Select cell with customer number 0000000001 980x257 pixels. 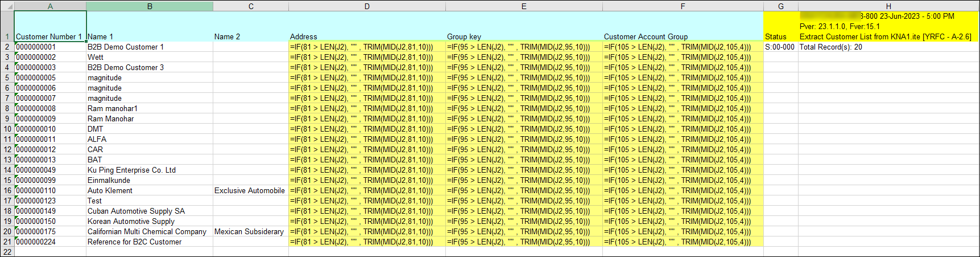pos(50,47)
